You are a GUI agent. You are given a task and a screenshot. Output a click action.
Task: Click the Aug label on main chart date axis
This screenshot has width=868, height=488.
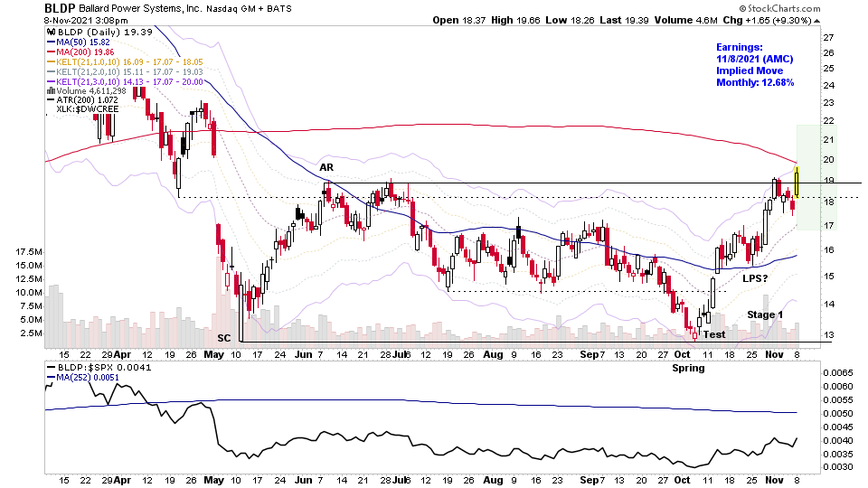coord(493,354)
